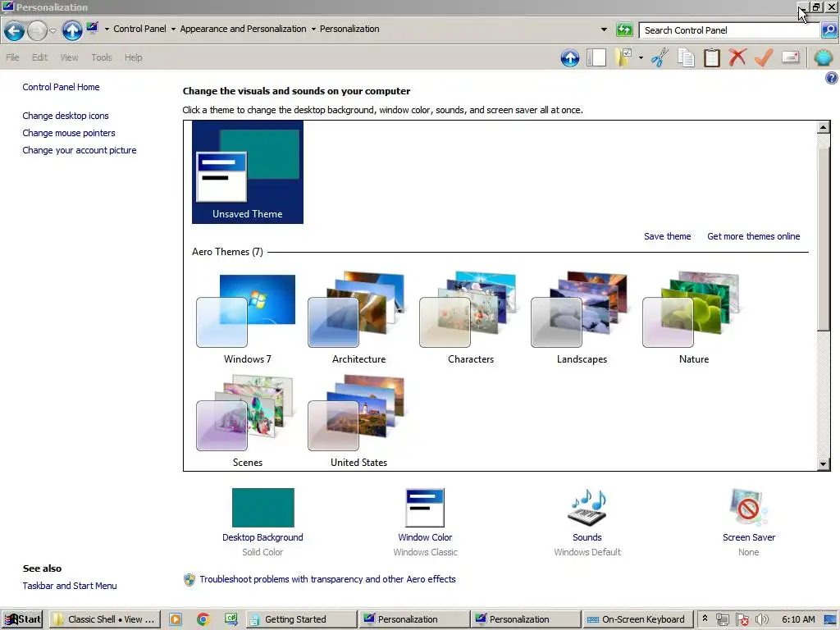This screenshot has height=630, width=840.
Task: Click the Save theme link
Action: click(x=667, y=236)
